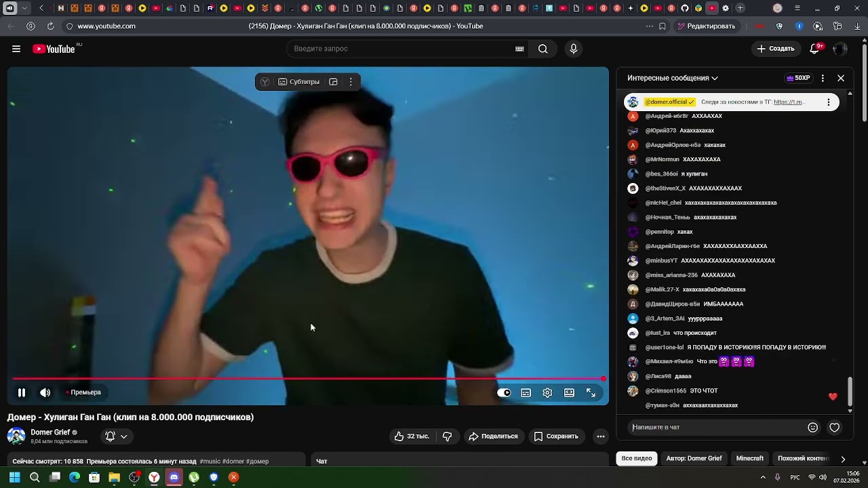
Task: Click the Субтитры overlay button
Action: pos(298,82)
